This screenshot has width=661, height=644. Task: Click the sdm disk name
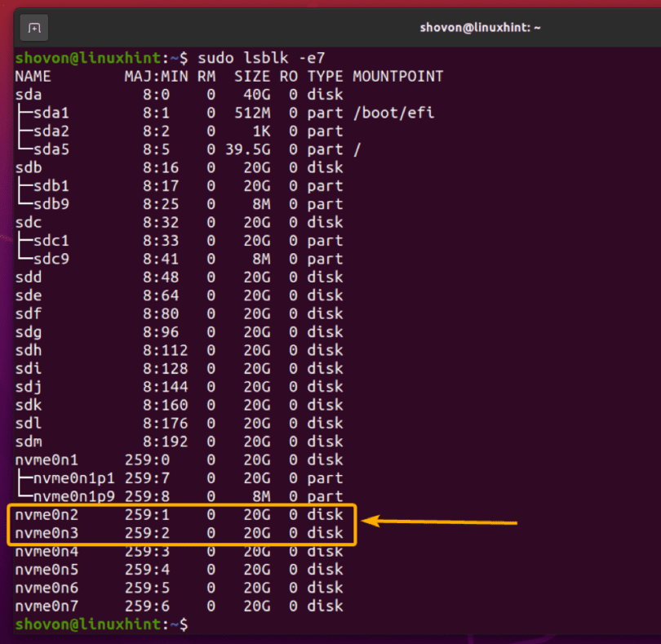29,442
